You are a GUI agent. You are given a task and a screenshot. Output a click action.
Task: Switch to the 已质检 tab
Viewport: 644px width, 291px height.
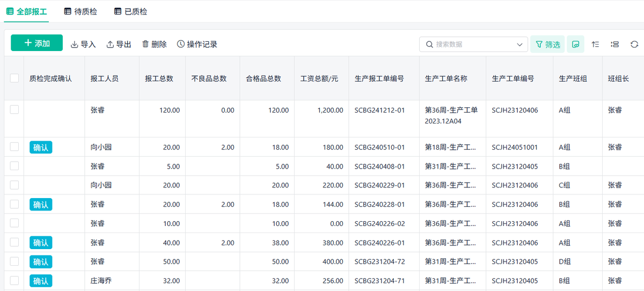click(130, 11)
